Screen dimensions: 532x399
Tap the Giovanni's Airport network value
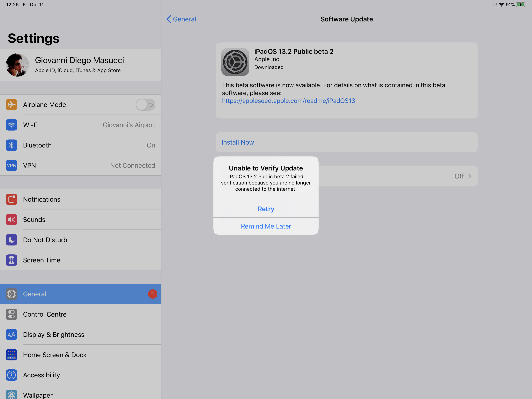tap(129, 125)
